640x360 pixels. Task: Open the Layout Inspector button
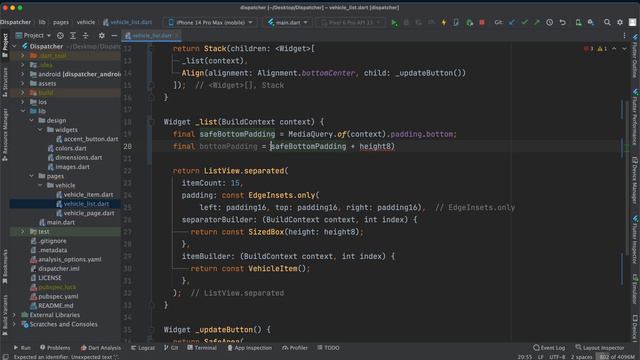600,348
